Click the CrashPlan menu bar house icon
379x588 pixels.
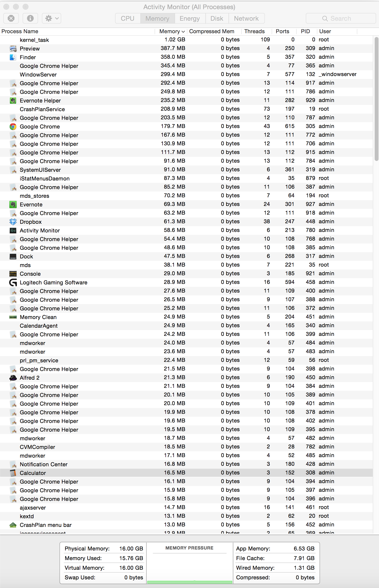tap(13, 525)
